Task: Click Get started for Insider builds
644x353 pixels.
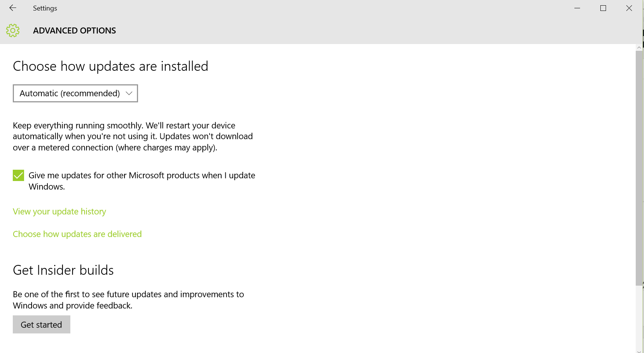Action: pyautogui.click(x=41, y=324)
